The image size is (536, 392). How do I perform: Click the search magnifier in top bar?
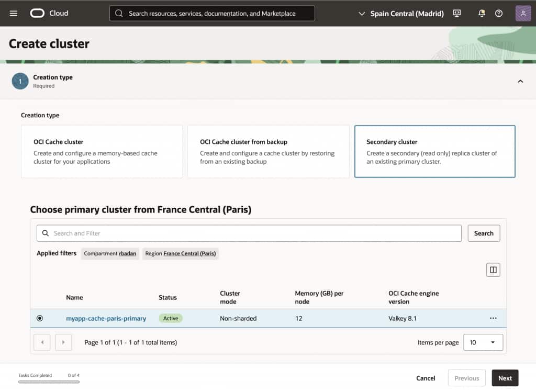[x=119, y=13]
